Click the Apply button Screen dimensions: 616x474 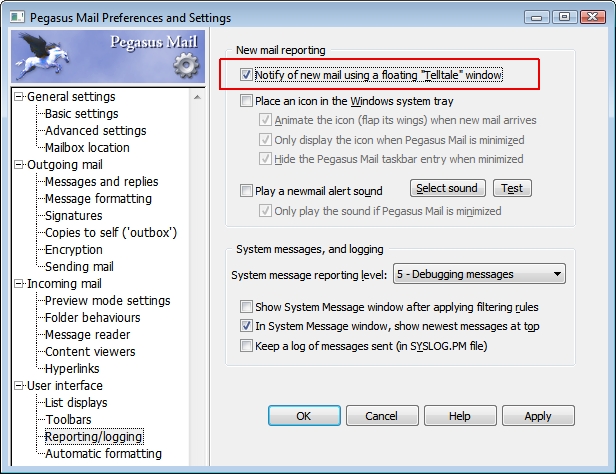[x=537, y=416]
